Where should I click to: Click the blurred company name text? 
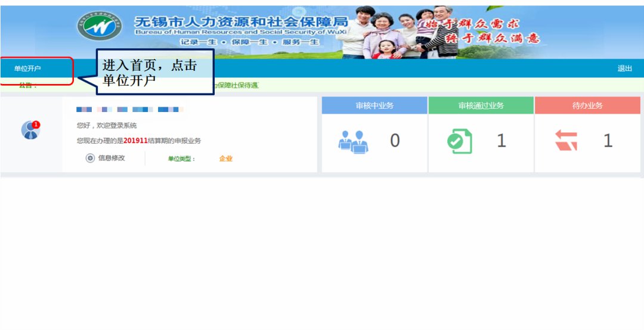[130, 110]
